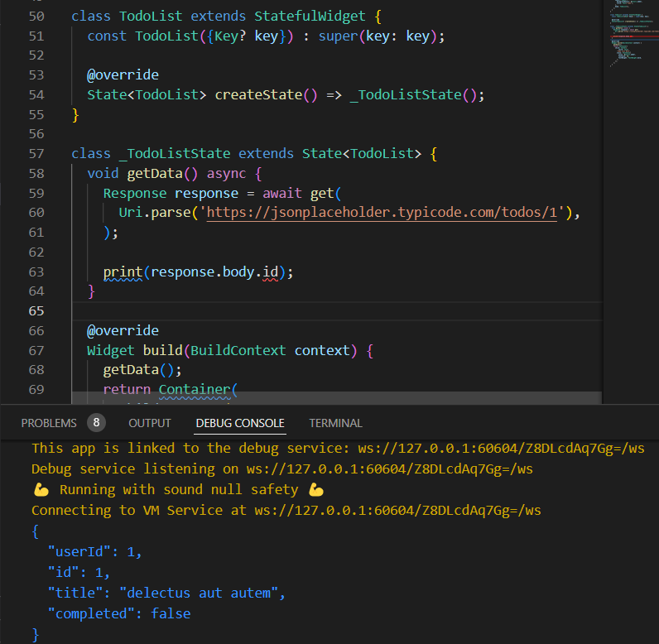Select the DEBUG CONSOLE tab
The height and width of the screenshot is (644, 659).
[240, 423]
